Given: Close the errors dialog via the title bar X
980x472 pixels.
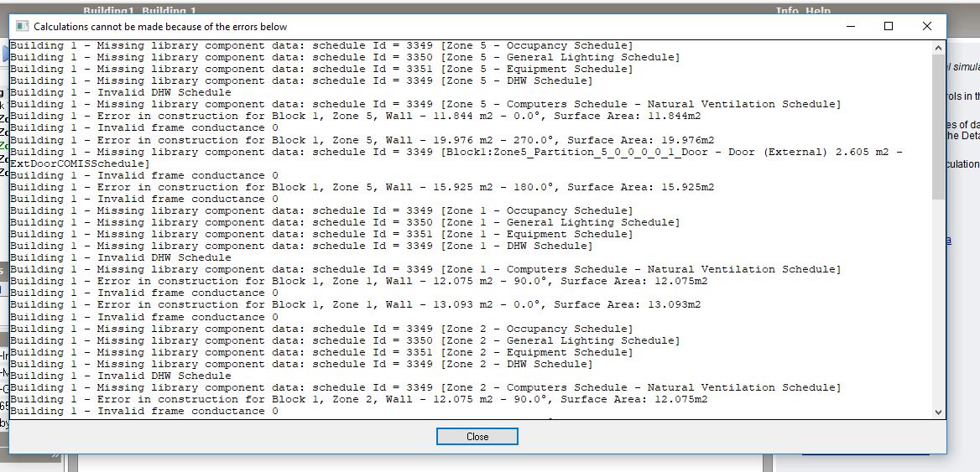Looking at the screenshot, I should 927,26.
